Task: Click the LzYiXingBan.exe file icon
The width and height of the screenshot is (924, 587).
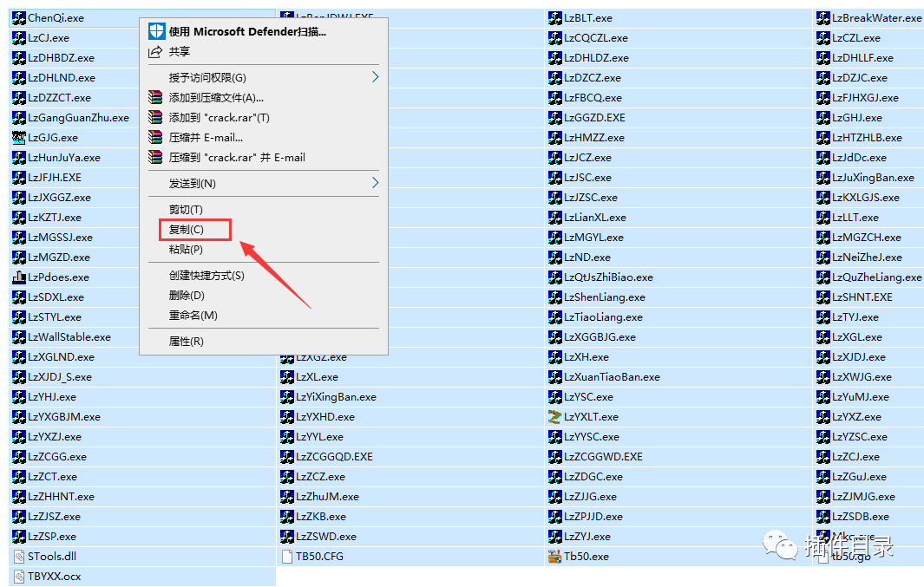Action: coord(287,397)
